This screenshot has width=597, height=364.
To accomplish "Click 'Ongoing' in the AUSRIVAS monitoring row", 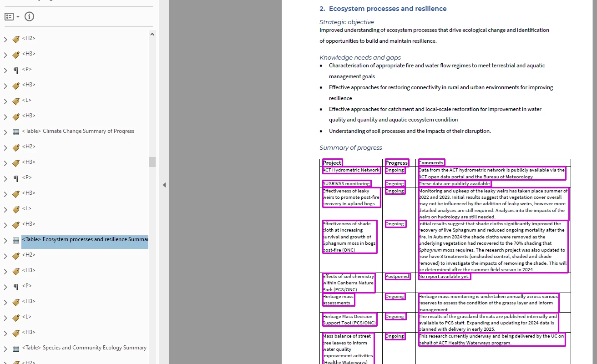I will (395, 184).
